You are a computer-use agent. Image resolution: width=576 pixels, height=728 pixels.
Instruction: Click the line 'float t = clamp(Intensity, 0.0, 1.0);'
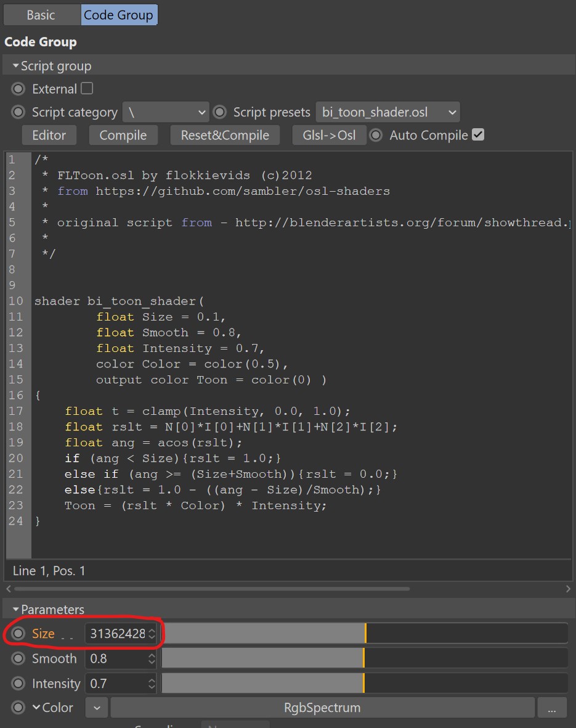(x=208, y=411)
